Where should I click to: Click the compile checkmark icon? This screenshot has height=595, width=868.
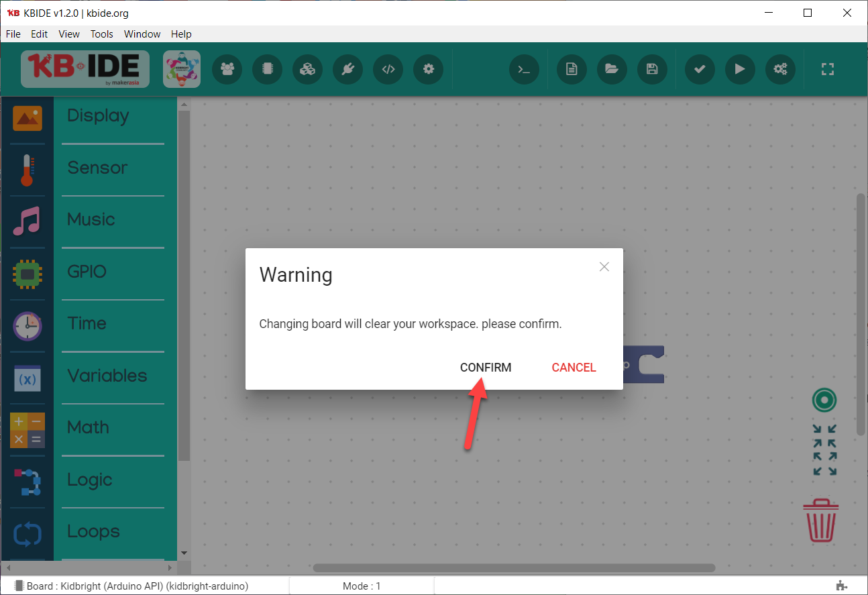point(699,69)
